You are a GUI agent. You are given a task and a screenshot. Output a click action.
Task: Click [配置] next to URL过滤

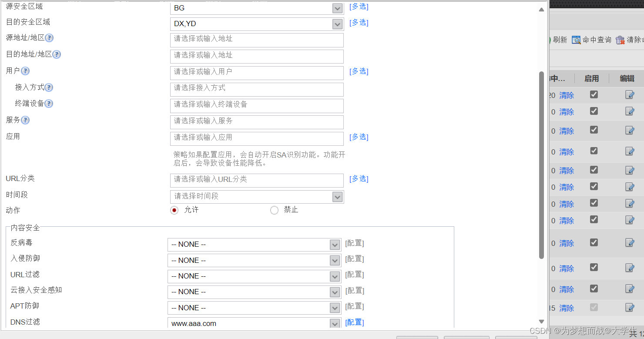click(355, 275)
